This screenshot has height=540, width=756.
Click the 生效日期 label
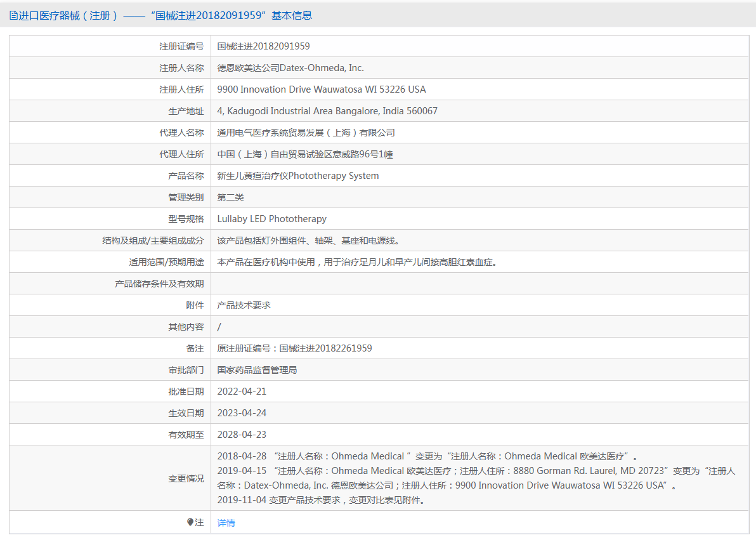pos(186,413)
